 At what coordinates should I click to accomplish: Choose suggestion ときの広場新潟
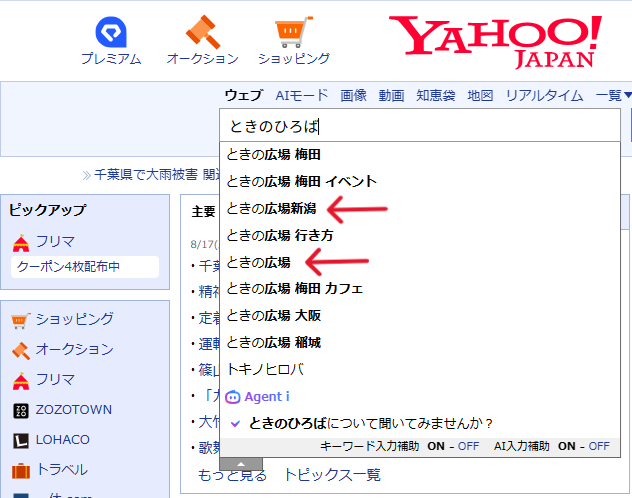[420, 209]
